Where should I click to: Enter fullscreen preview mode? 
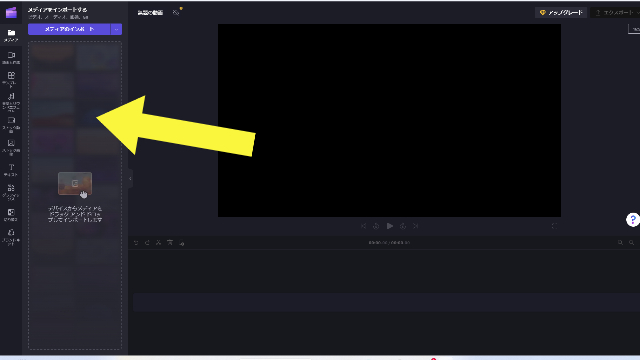[x=554, y=226]
